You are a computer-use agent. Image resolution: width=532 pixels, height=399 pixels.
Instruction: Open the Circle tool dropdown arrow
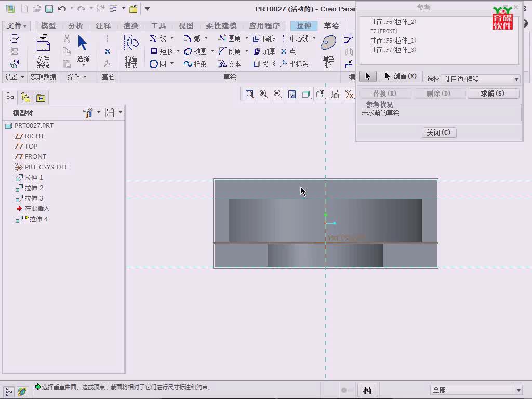(172, 63)
